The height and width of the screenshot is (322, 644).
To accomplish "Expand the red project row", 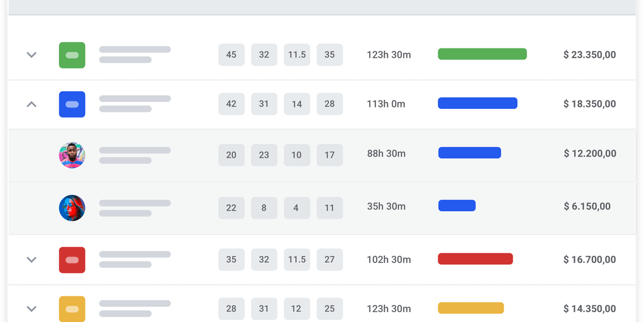I will pos(31,260).
